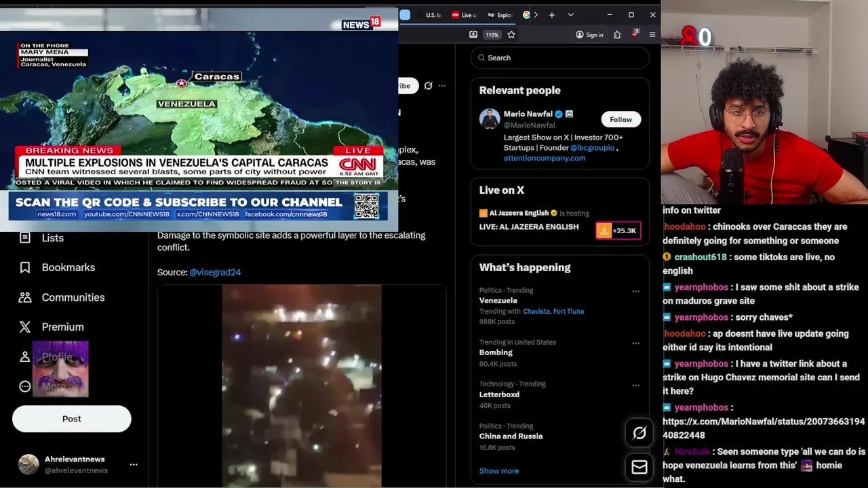Open the x.com/MarioNawfal link in chat

click(764, 428)
